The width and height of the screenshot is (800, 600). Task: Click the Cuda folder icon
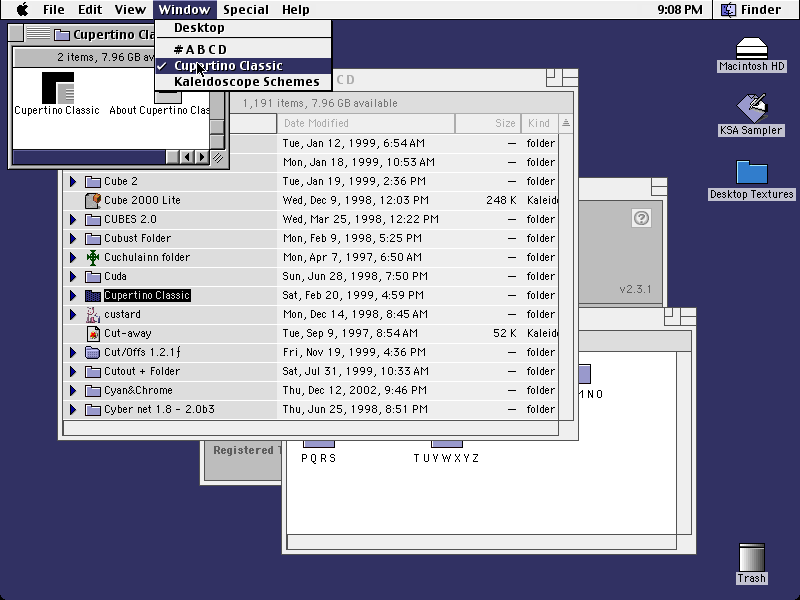(x=93, y=276)
